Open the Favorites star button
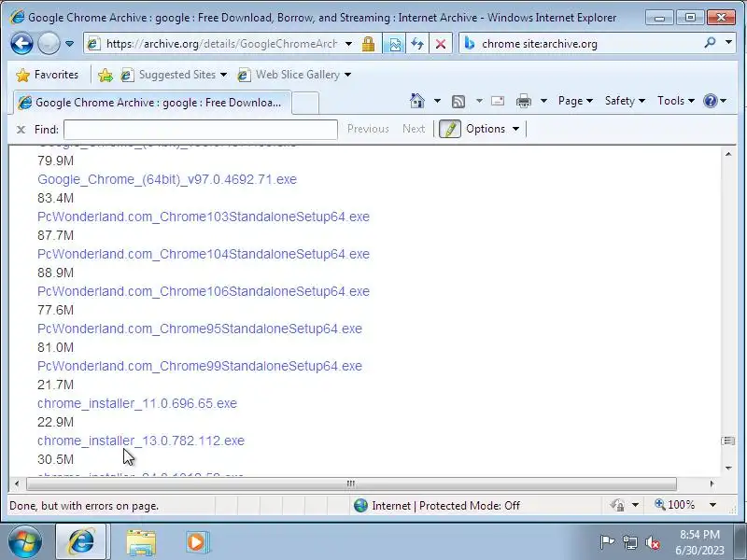This screenshot has height=560, width=747. [47, 75]
